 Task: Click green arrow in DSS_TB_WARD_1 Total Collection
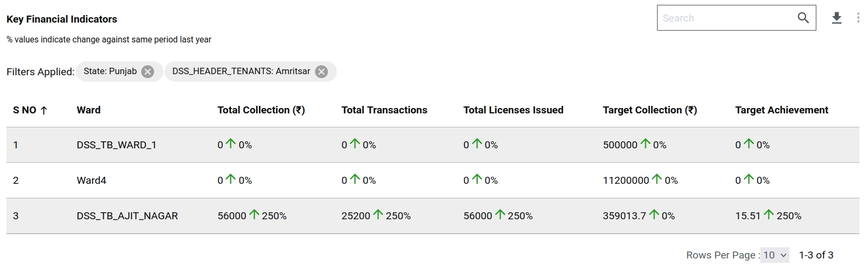pos(231,143)
